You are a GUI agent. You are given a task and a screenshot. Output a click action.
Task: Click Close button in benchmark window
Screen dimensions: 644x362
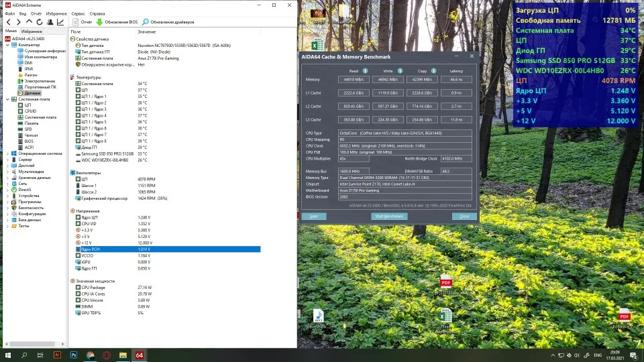(464, 217)
